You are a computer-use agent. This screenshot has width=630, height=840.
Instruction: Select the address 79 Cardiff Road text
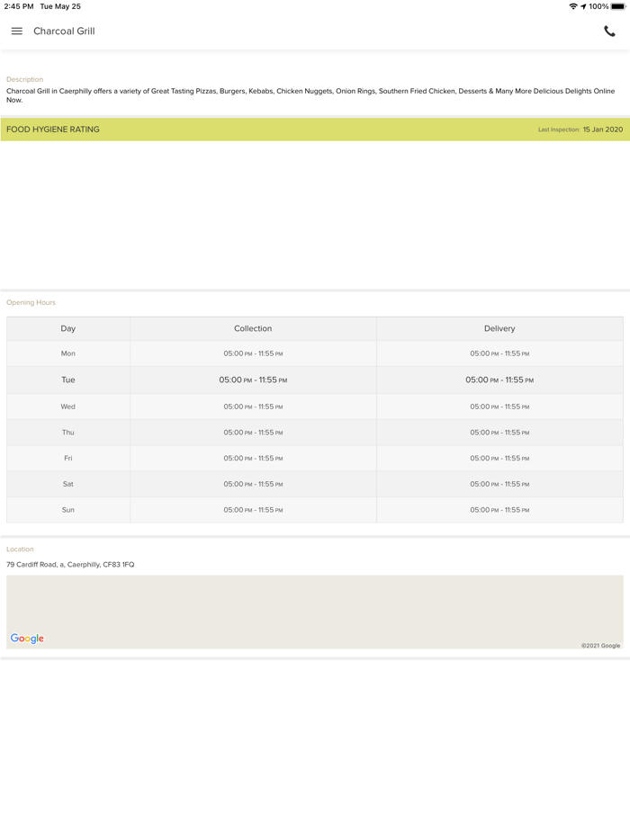click(70, 565)
